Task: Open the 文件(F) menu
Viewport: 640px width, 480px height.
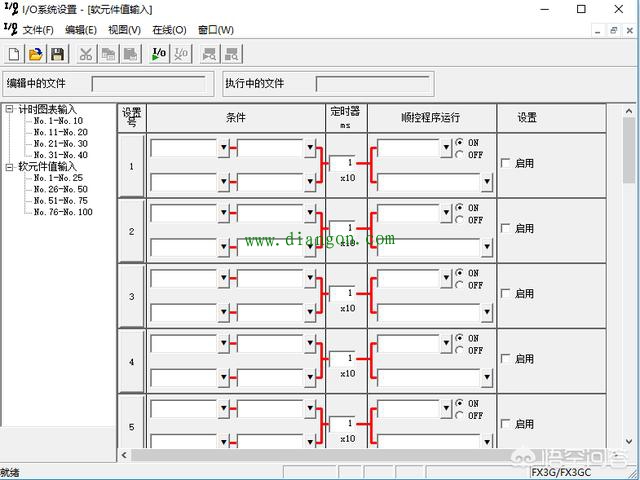Action: point(38,30)
